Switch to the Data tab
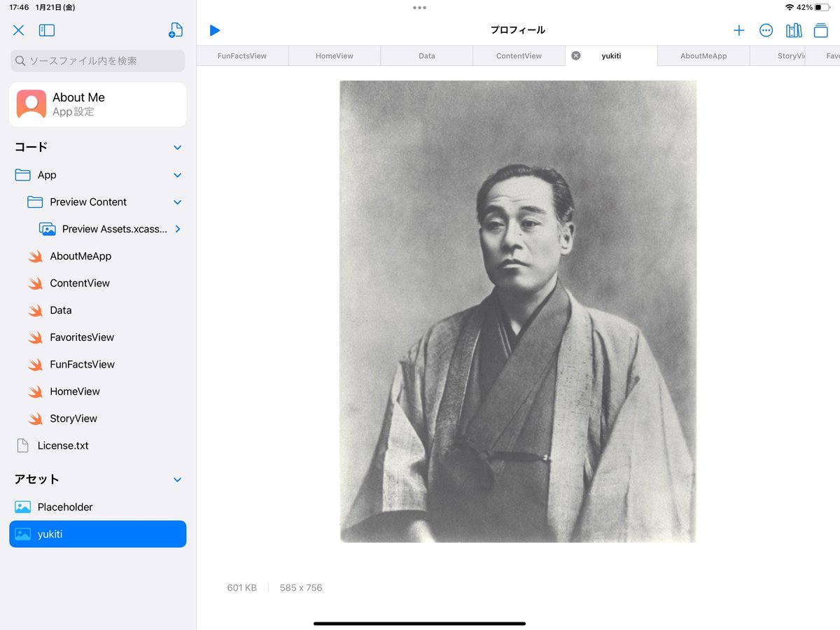This screenshot has height=630, width=840. [x=427, y=56]
